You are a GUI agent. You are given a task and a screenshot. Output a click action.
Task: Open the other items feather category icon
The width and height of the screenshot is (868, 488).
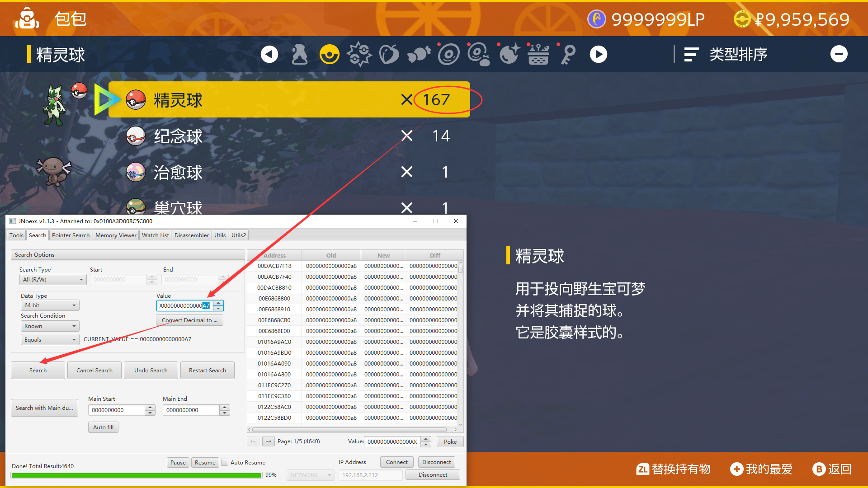pyautogui.click(x=419, y=55)
